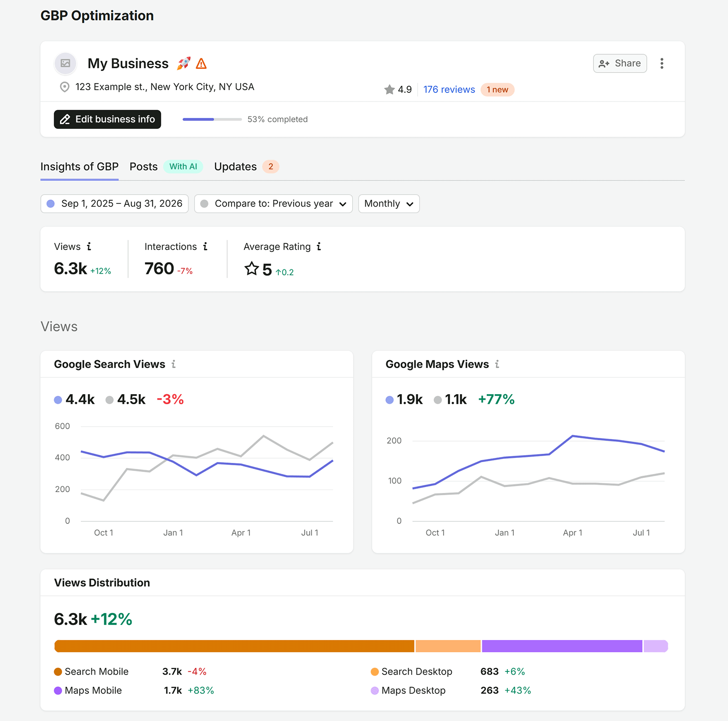Click the Maps Desktop light purple bar segment

(x=656, y=646)
